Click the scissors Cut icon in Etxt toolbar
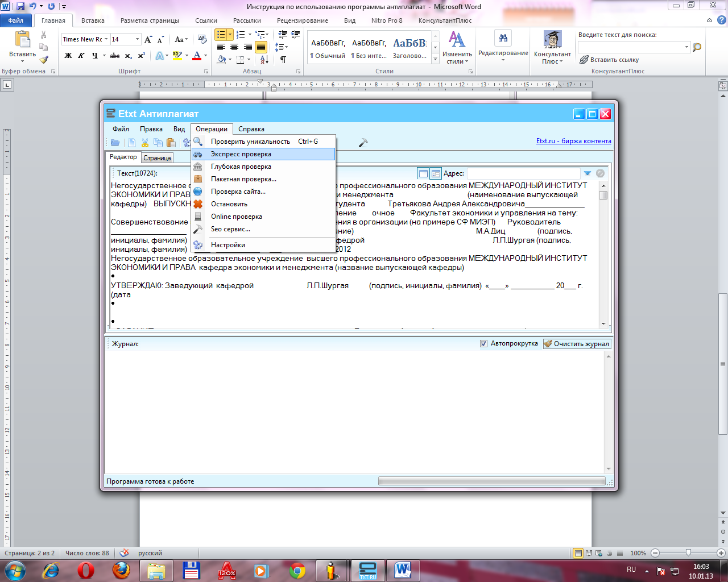The height and width of the screenshot is (582, 728). [x=145, y=143]
